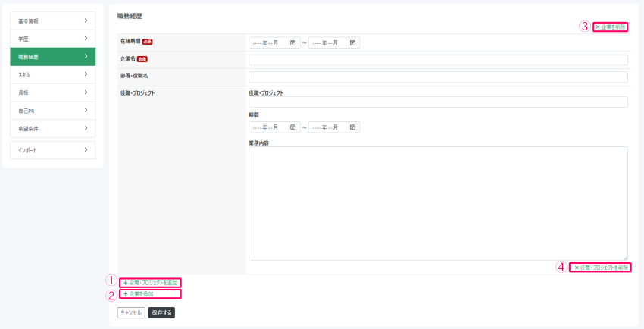Click the 保存する button

161,312
